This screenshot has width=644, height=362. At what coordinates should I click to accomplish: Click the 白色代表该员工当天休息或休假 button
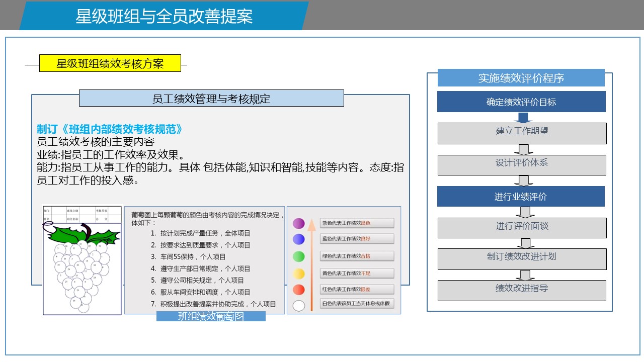[357, 304]
